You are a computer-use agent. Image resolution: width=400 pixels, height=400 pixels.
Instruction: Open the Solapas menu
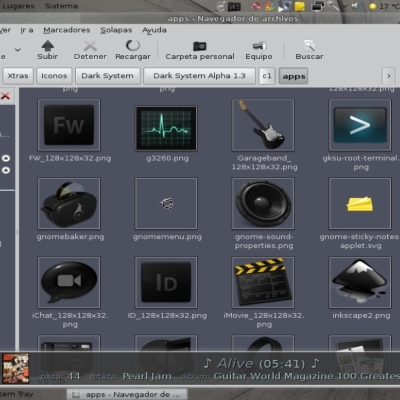tap(116, 30)
